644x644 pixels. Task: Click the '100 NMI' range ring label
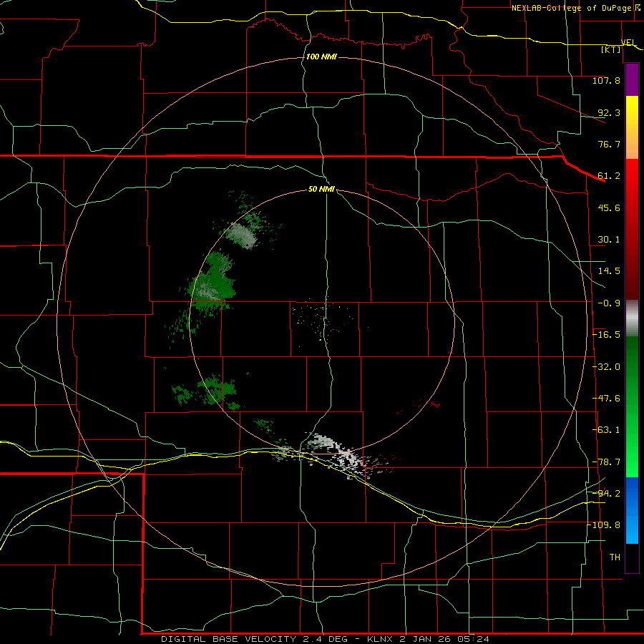(321, 57)
